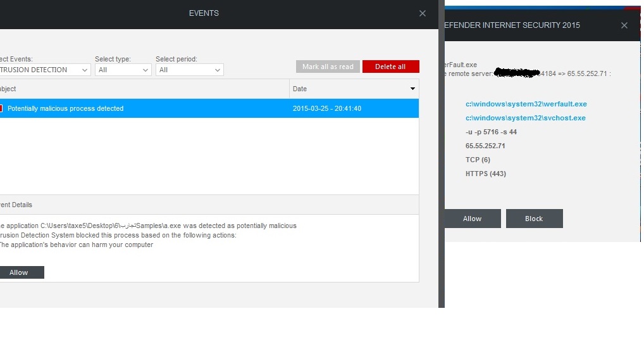Open the Select period dropdown
This screenshot has width=644, height=337.
pos(189,70)
